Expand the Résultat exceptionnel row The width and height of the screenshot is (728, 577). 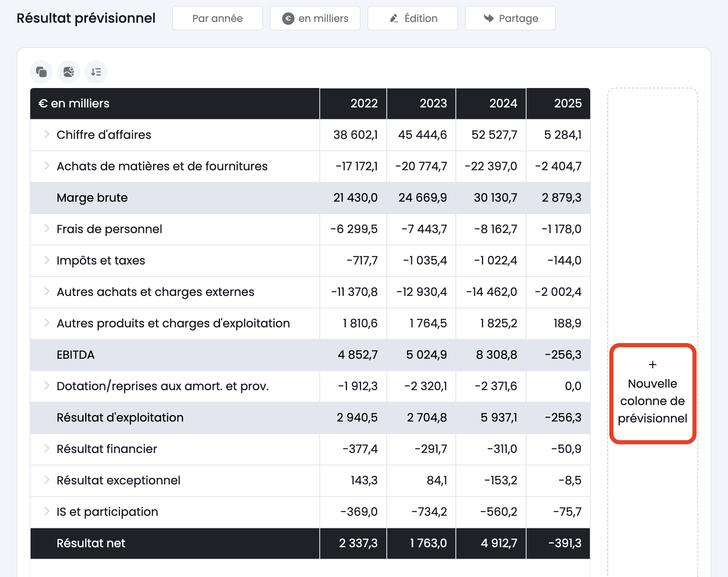tap(47, 480)
